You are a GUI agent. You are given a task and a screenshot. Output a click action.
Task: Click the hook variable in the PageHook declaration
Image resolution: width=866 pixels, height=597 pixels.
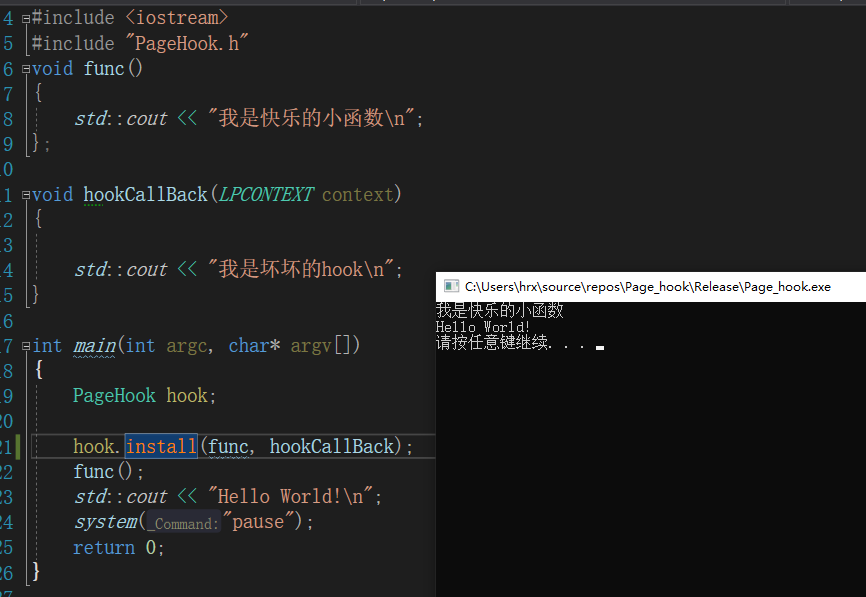(x=187, y=395)
